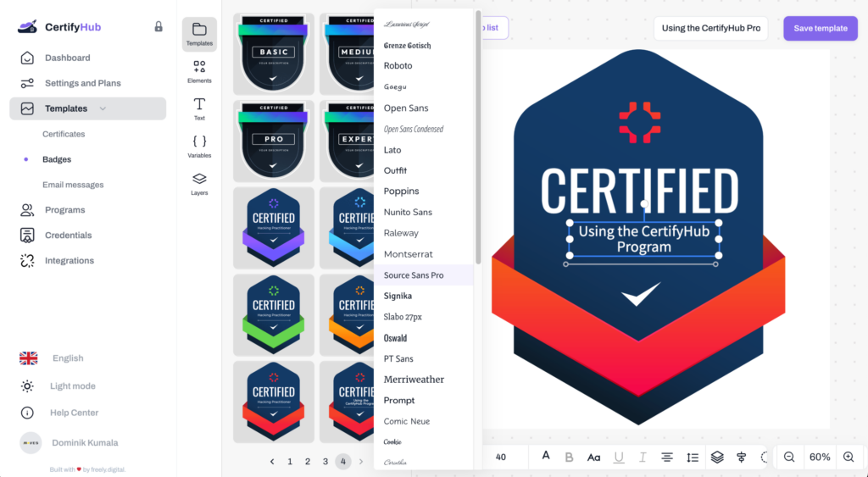Go to Email messages templates
The width and height of the screenshot is (868, 477).
pos(73,185)
